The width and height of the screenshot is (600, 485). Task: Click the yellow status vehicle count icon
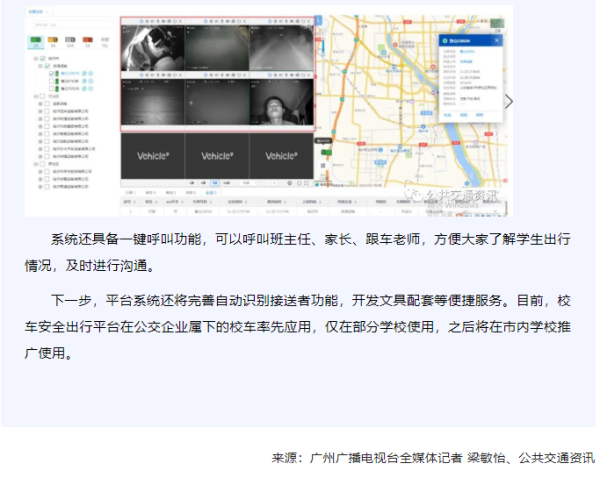coord(52,40)
